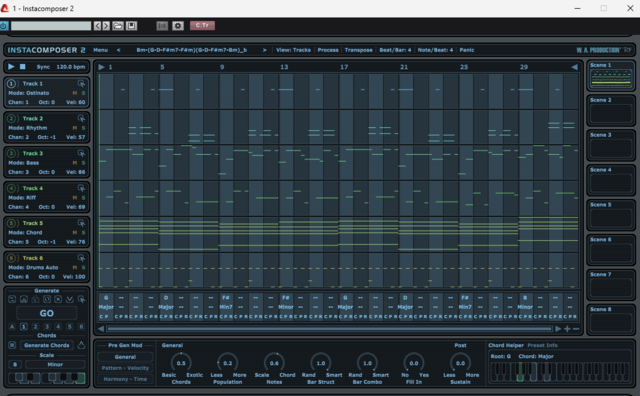Screen dimensions: 640x396
Task: Click the Track 2 drag-MIDI cursor icon
Action: point(81,118)
